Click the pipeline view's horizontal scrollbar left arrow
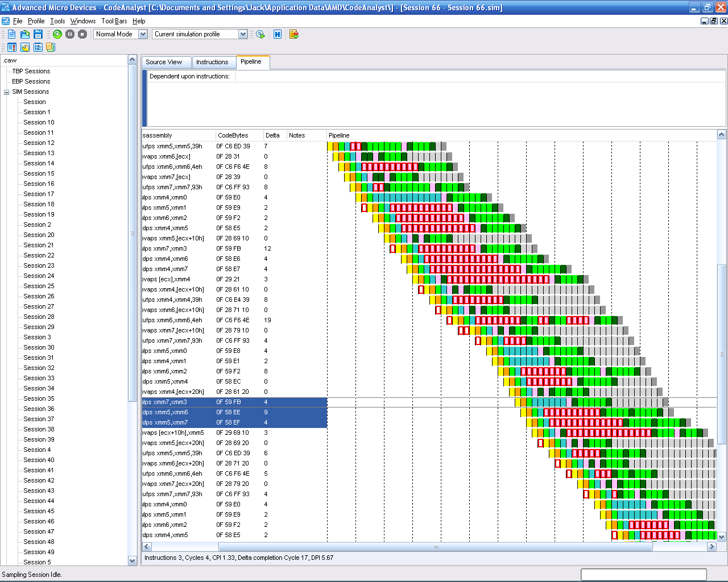 (x=147, y=547)
